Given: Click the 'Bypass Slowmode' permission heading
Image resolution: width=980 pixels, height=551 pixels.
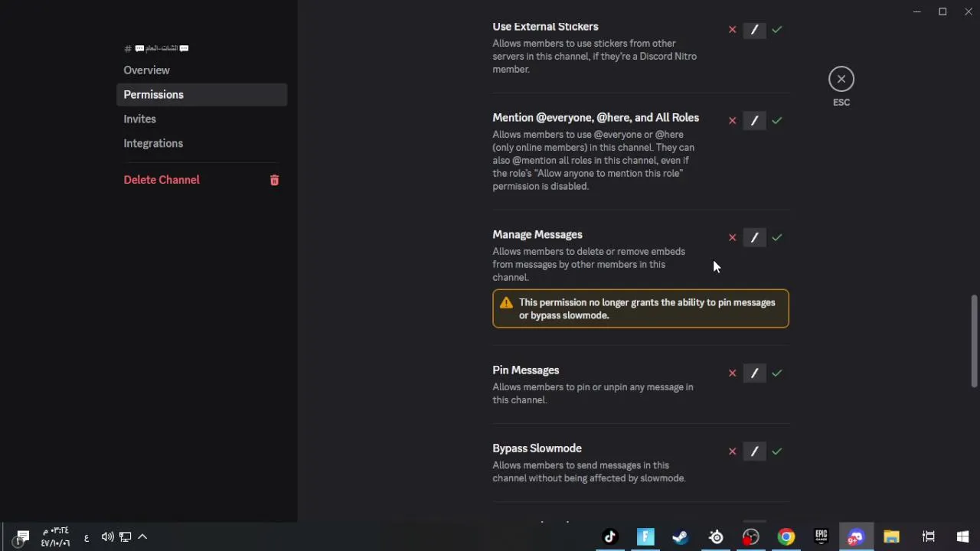Looking at the screenshot, I should (x=537, y=448).
